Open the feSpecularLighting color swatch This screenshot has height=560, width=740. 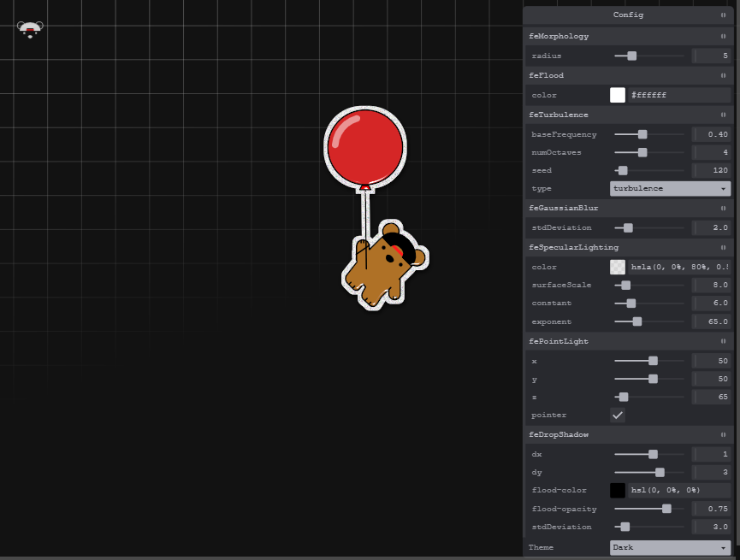click(x=618, y=267)
